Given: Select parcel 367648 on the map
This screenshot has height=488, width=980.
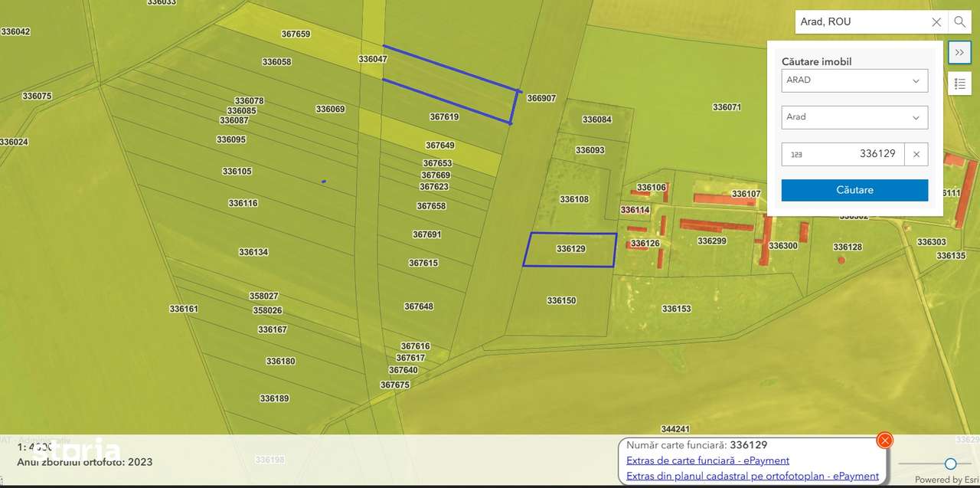Looking at the screenshot, I should tap(419, 306).
